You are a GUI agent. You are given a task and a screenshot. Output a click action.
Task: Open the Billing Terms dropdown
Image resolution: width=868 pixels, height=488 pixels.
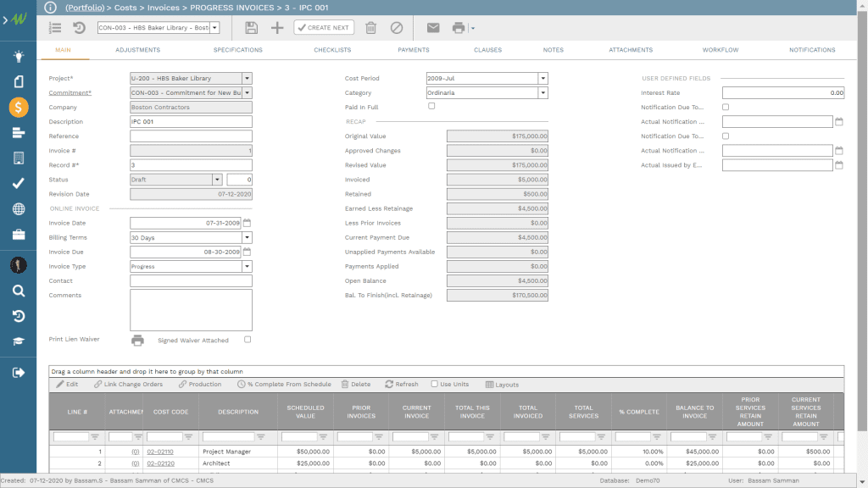pyautogui.click(x=247, y=237)
